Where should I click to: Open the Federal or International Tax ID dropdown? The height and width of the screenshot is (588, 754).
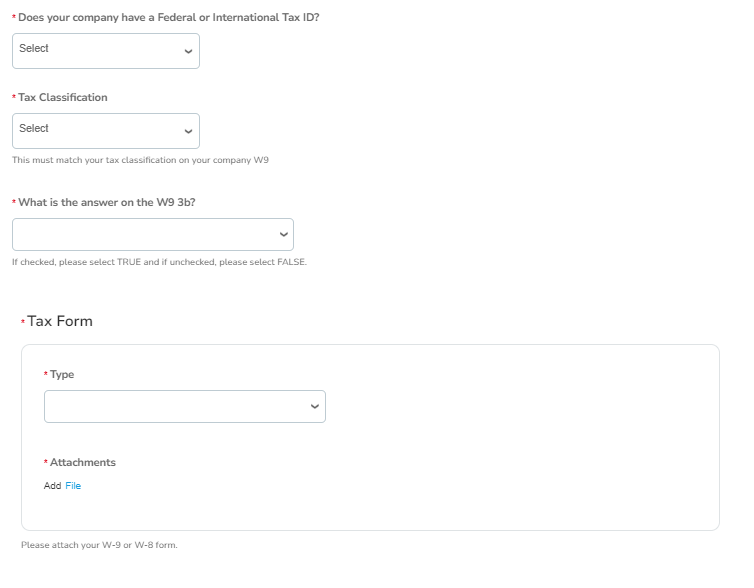click(x=100, y=50)
